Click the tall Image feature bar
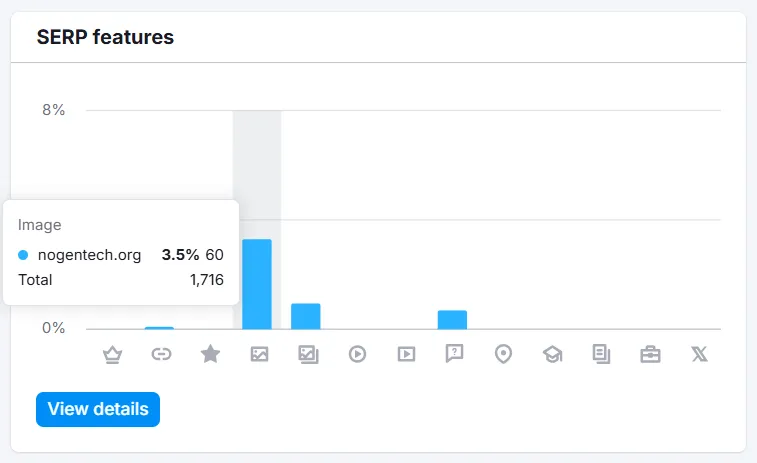 click(x=257, y=284)
